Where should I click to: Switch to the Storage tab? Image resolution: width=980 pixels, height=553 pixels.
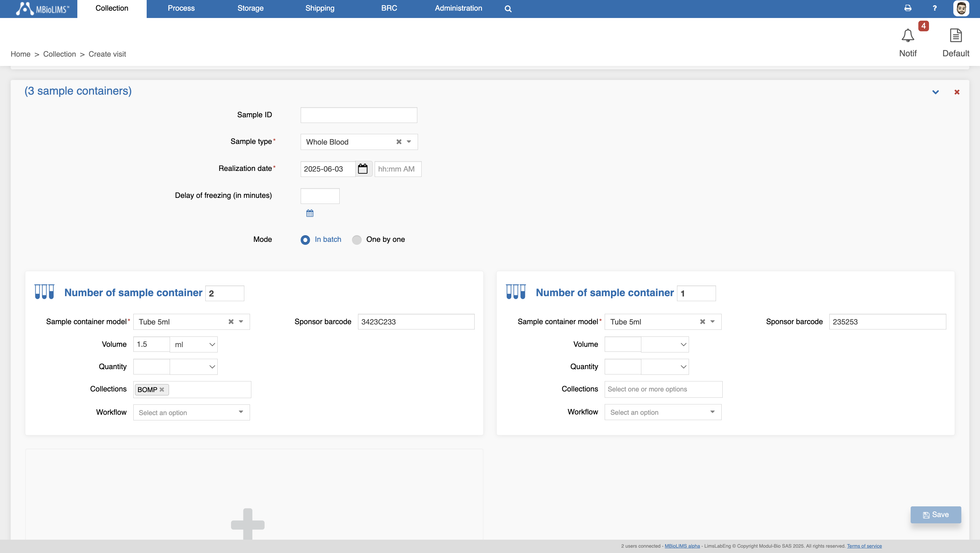250,8
